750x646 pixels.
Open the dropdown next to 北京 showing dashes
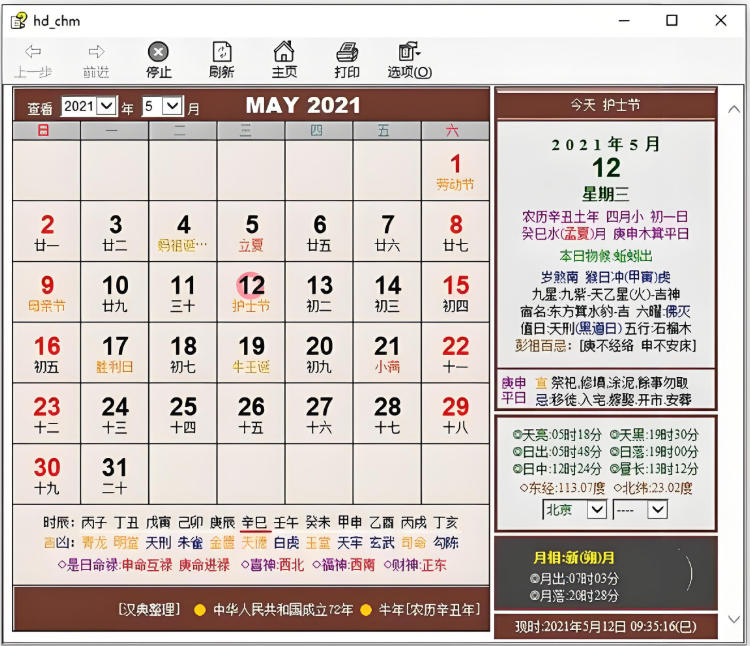point(657,510)
